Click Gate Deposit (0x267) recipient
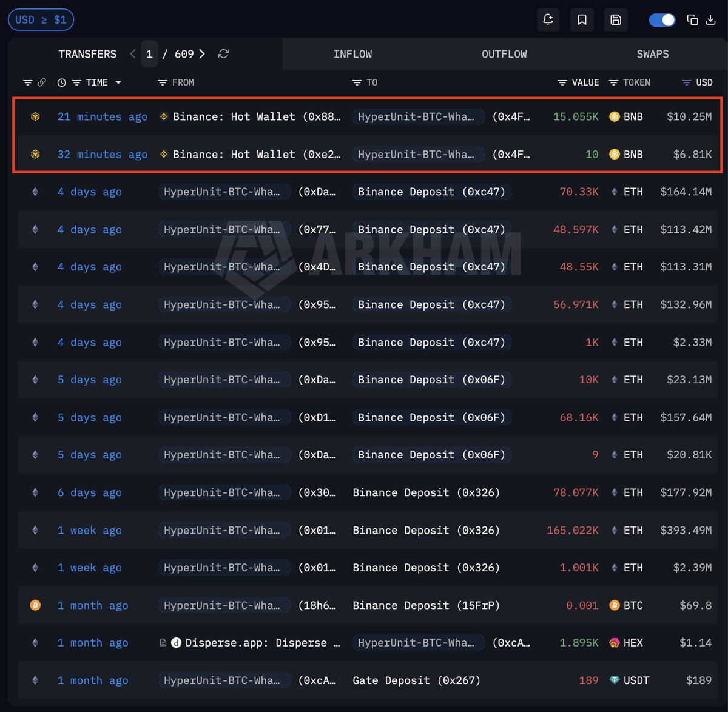Viewport: 728px width, 712px height. click(416, 680)
